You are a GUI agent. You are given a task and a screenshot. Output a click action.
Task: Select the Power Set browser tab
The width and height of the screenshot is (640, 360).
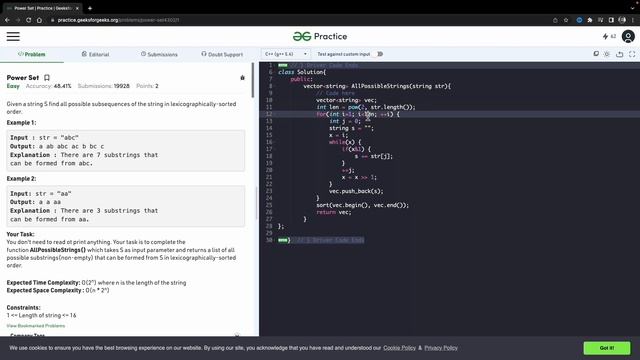[42, 8]
